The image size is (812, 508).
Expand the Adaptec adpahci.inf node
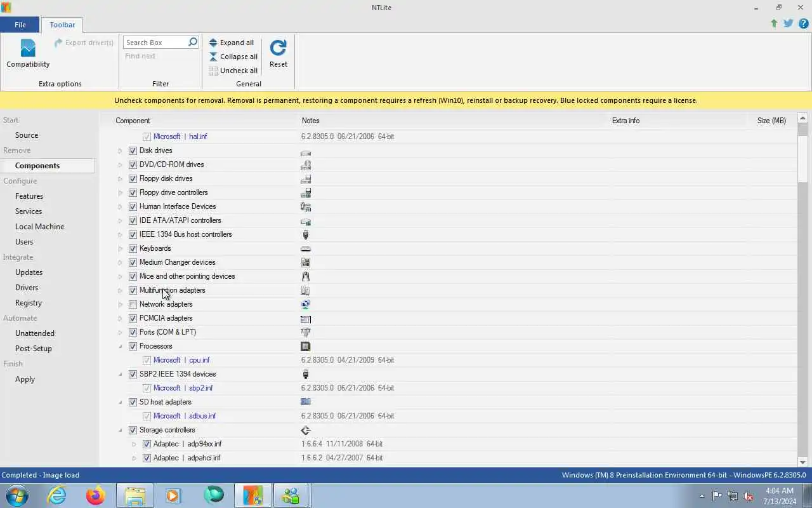(x=134, y=458)
